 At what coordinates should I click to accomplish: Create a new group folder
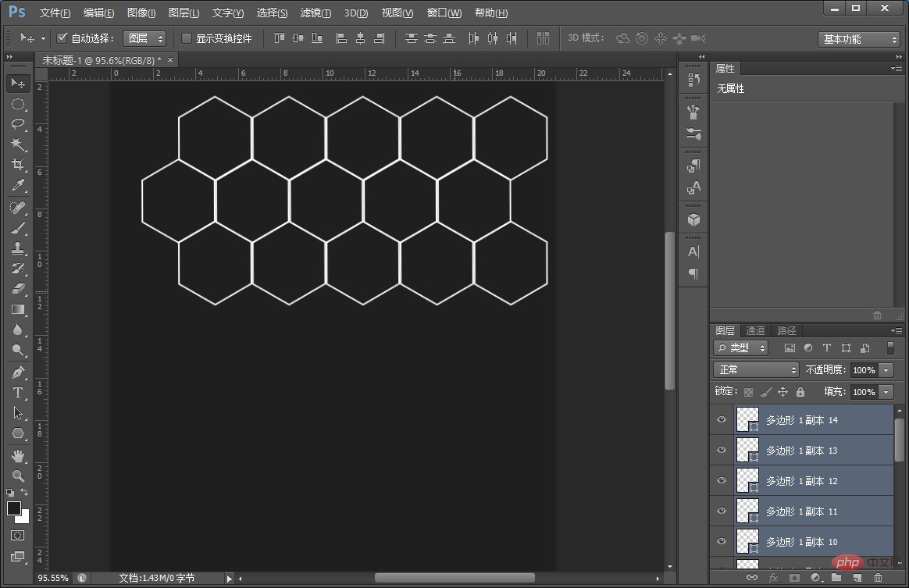(x=836, y=578)
